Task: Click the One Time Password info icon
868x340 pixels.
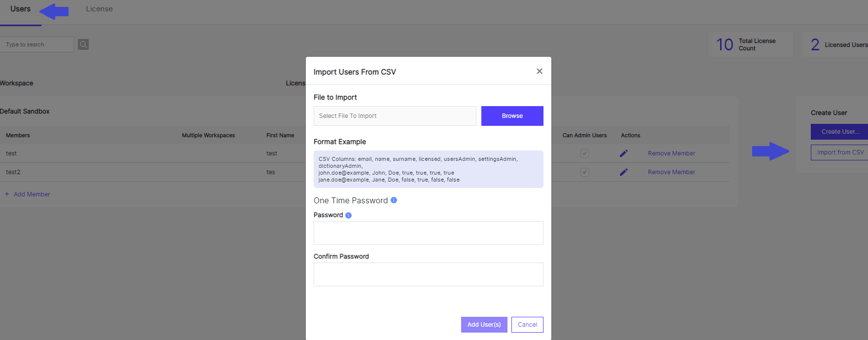Action: pos(394,200)
